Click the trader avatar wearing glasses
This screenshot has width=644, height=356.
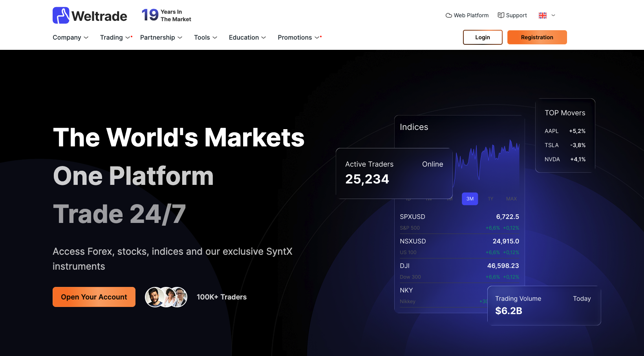tap(180, 297)
